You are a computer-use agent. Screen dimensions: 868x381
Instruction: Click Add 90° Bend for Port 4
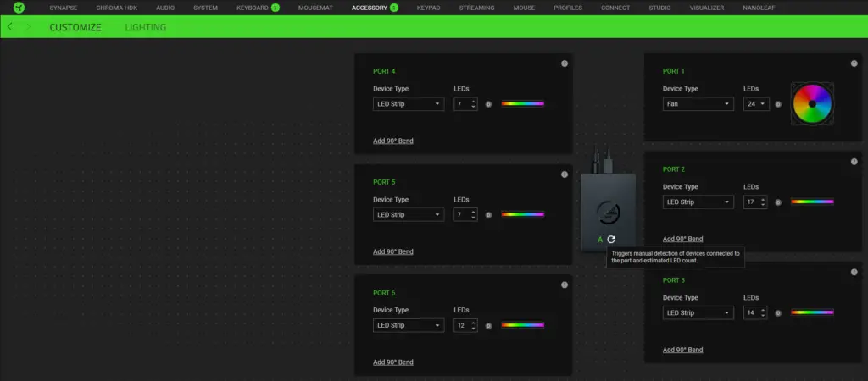click(x=393, y=141)
